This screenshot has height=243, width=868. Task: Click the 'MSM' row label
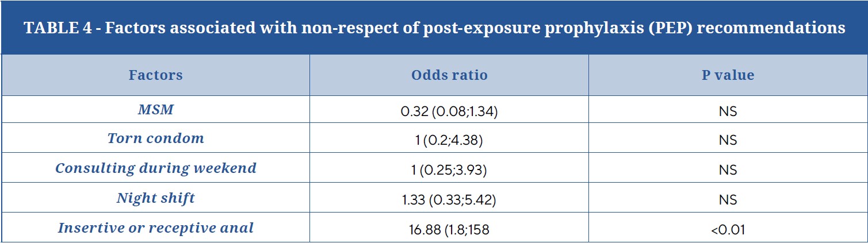[156, 110]
